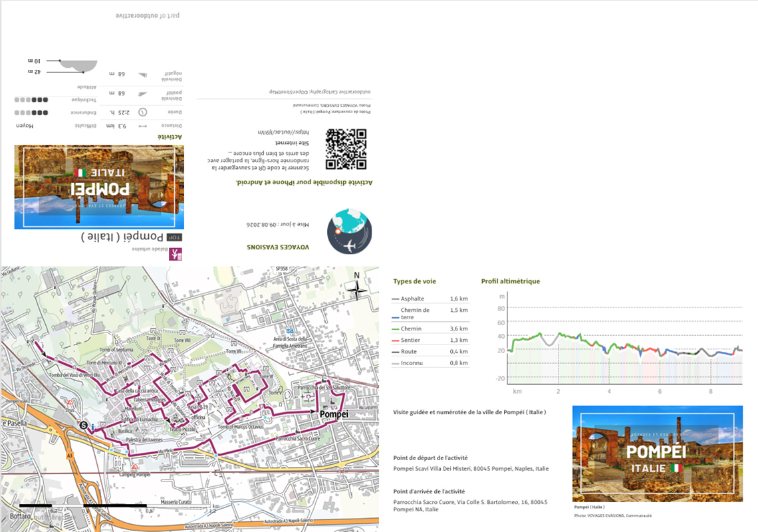Click the 'Palestra dei Iuvenes' map label
The image size is (758, 532).
[144, 440]
